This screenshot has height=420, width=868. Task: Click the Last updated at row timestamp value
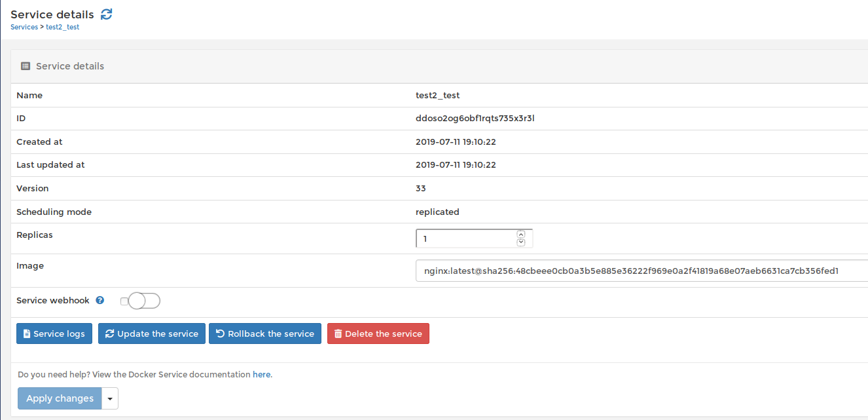(x=456, y=165)
